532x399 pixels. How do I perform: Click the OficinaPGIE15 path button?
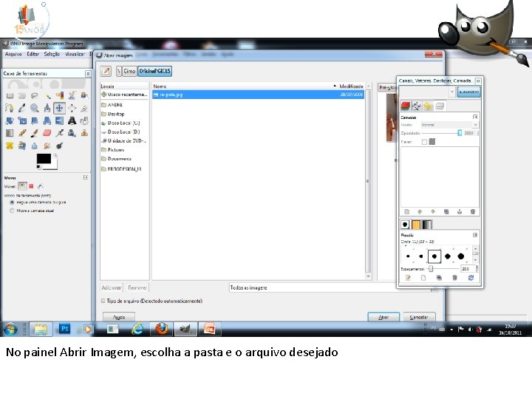coord(154,71)
